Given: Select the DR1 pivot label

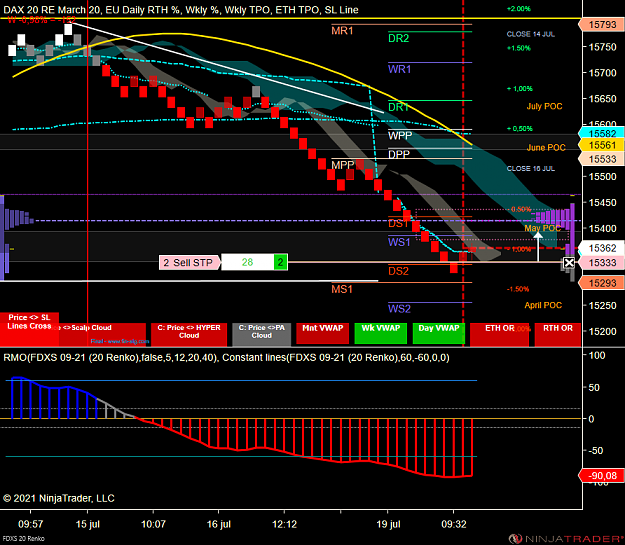Looking at the screenshot, I should pyautogui.click(x=399, y=107).
